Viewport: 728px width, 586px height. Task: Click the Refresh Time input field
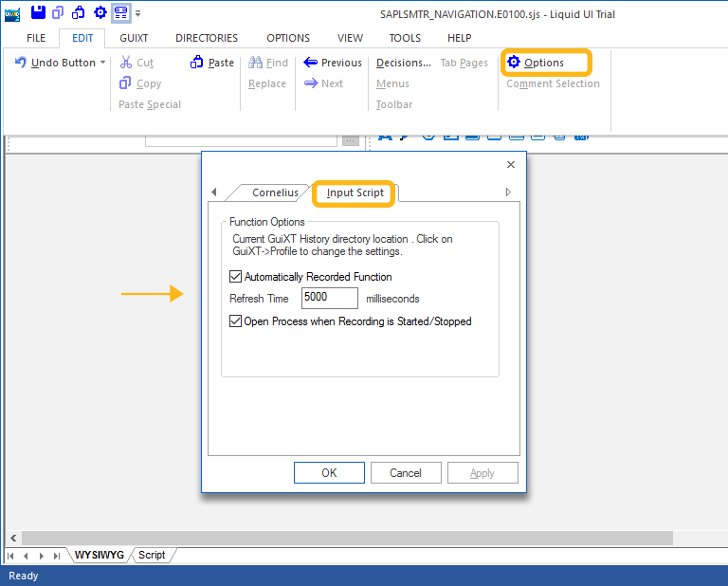click(329, 299)
